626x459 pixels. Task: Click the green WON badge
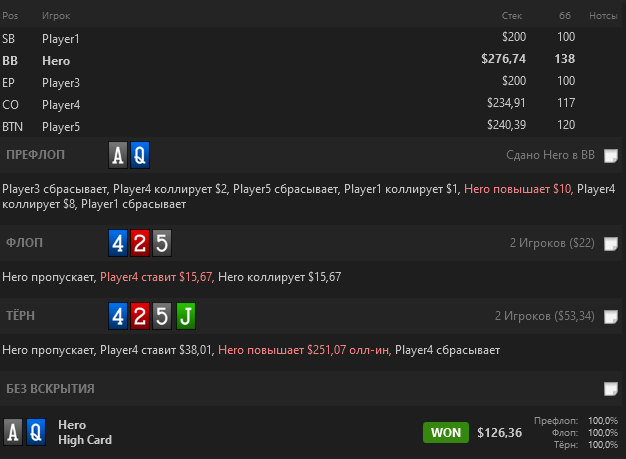tap(446, 432)
